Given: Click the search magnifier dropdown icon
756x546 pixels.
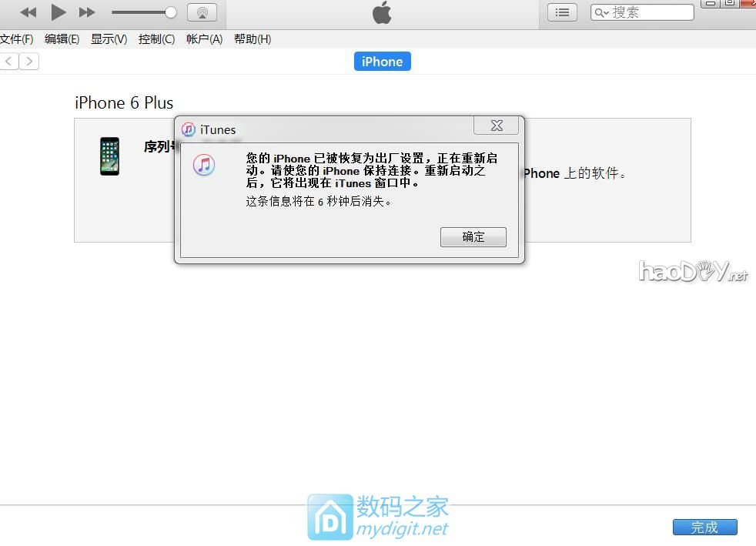Looking at the screenshot, I should [601, 12].
